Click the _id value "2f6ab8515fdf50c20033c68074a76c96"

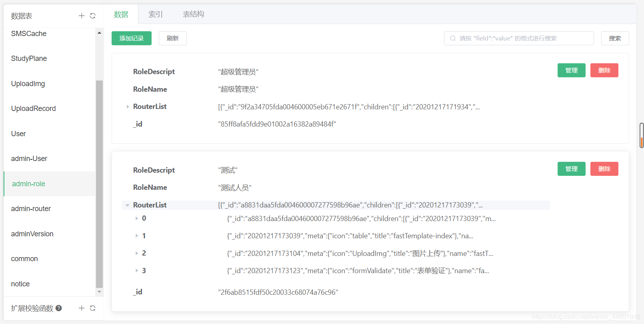[x=278, y=292]
